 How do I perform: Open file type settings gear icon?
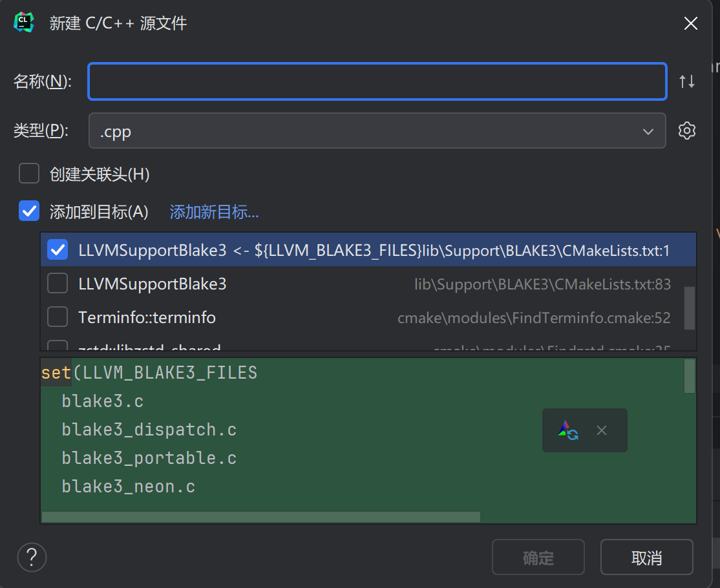(687, 131)
